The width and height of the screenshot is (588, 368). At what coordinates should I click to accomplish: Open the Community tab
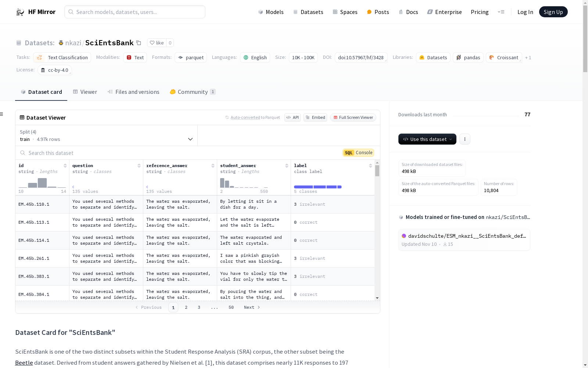193,92
